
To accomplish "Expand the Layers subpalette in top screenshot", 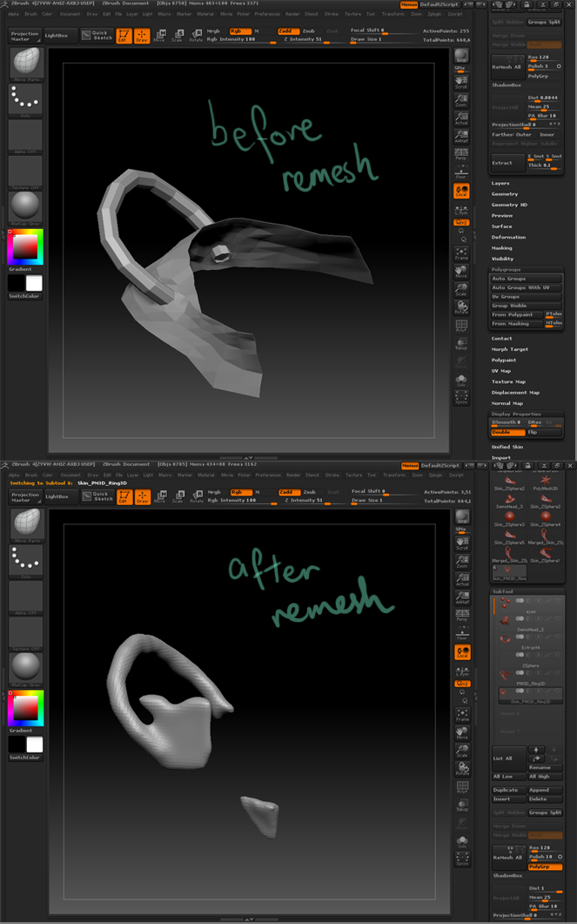I will (500, 183).
